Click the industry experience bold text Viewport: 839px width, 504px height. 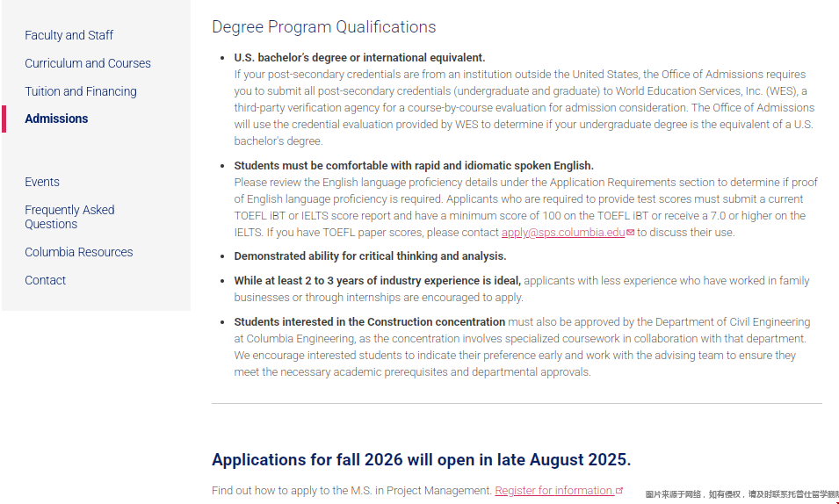[377, 281]
